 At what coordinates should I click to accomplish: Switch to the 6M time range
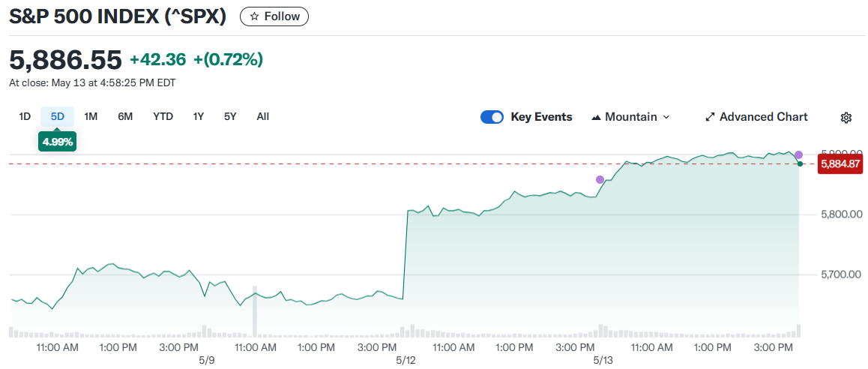click(x=125, y=116)
